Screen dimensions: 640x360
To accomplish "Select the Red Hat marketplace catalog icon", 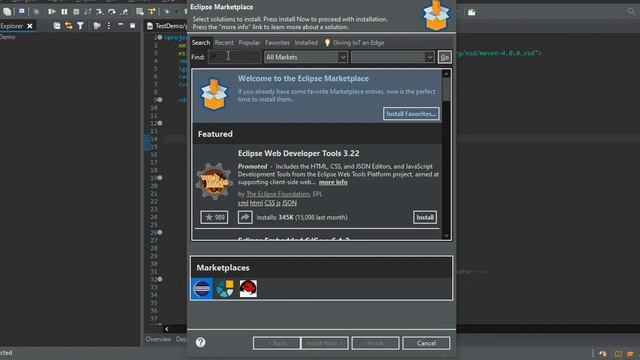I will pos(248,289).
